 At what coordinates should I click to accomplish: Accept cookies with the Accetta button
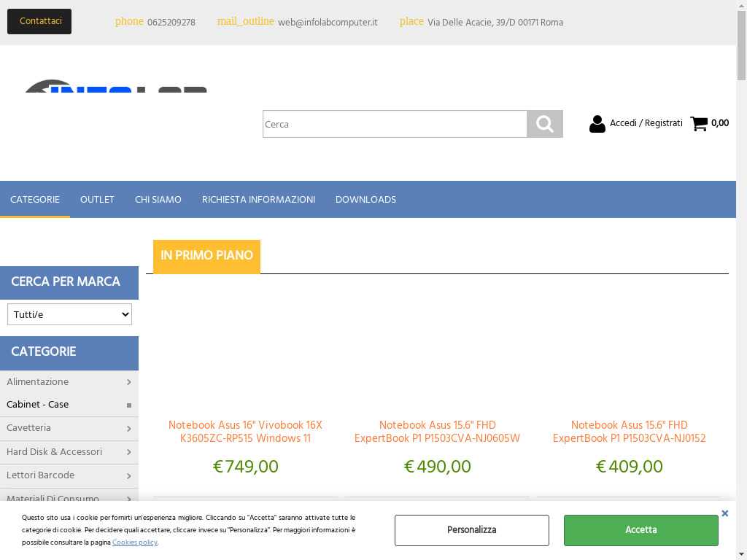[x=640, y=530]
